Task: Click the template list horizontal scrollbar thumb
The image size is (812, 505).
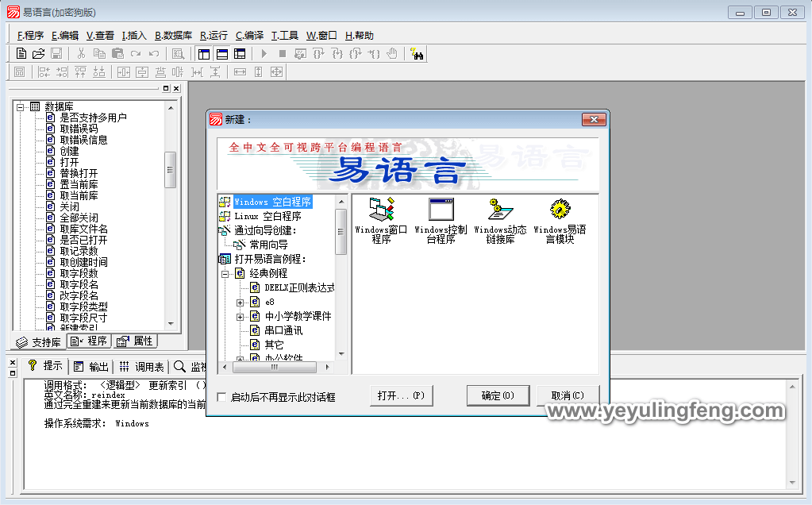Action: (275, 367)
